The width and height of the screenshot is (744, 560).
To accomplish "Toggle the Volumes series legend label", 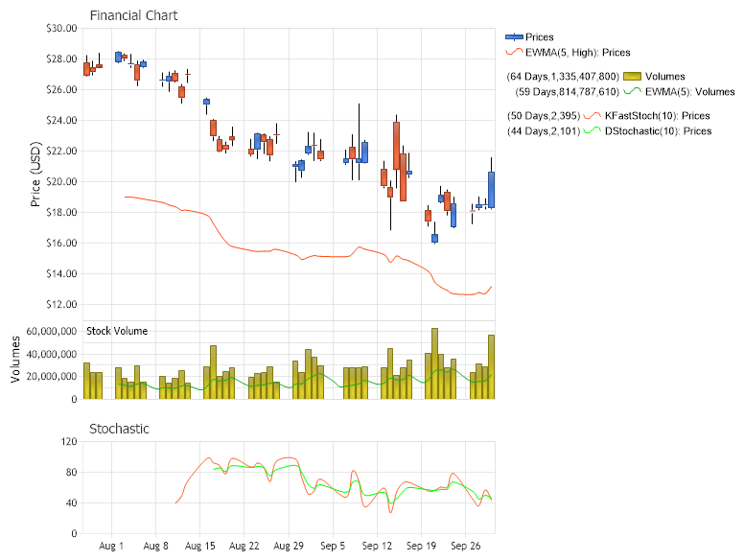I will point(665,76).
